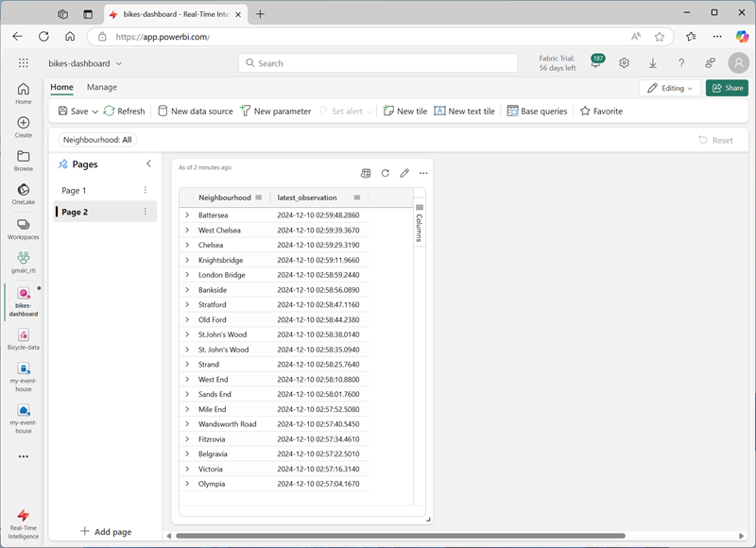756x548 pixels.
Task: Switch to Manage tab
Action: point(102,87)
